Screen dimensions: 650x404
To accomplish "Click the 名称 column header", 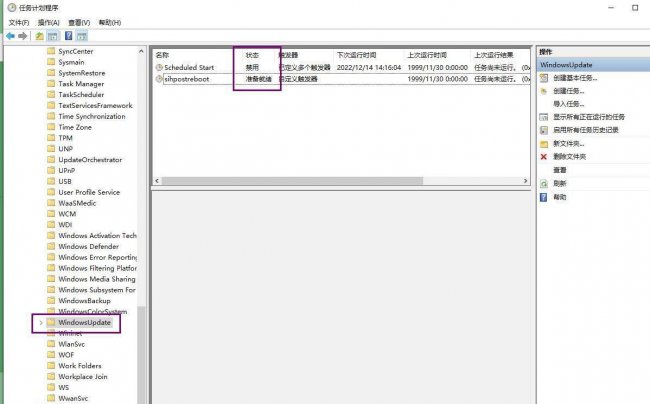I will coord(162,55).
